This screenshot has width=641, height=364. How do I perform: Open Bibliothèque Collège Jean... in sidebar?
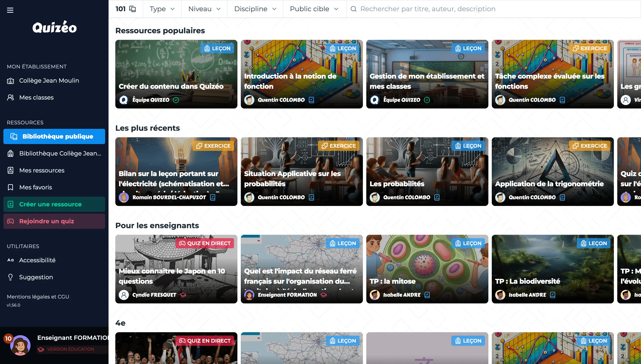click(x=54, y=153)
